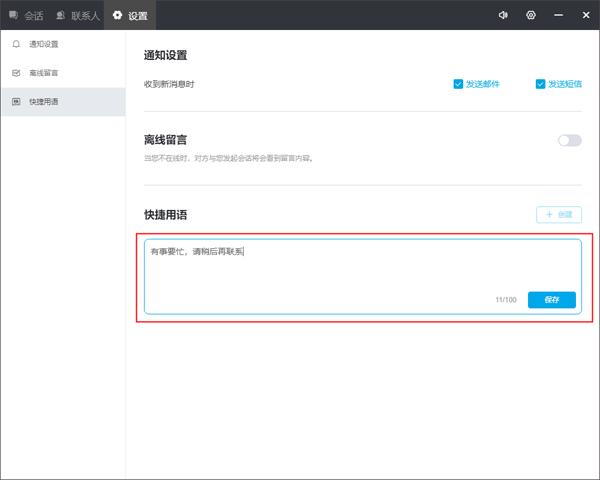
Task: Click the quick phrase icon beside 快捷用语
Action: [x=16, y=102]
